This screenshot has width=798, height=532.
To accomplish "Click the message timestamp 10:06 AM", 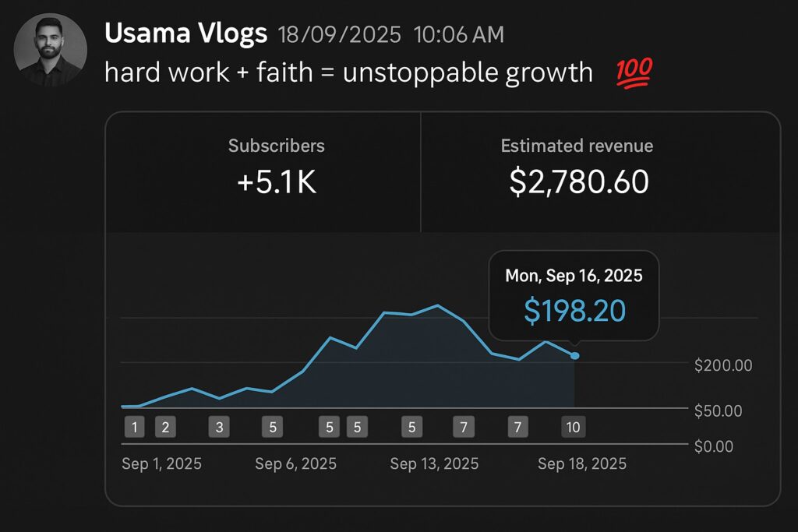I will click(x=458, y=34).
